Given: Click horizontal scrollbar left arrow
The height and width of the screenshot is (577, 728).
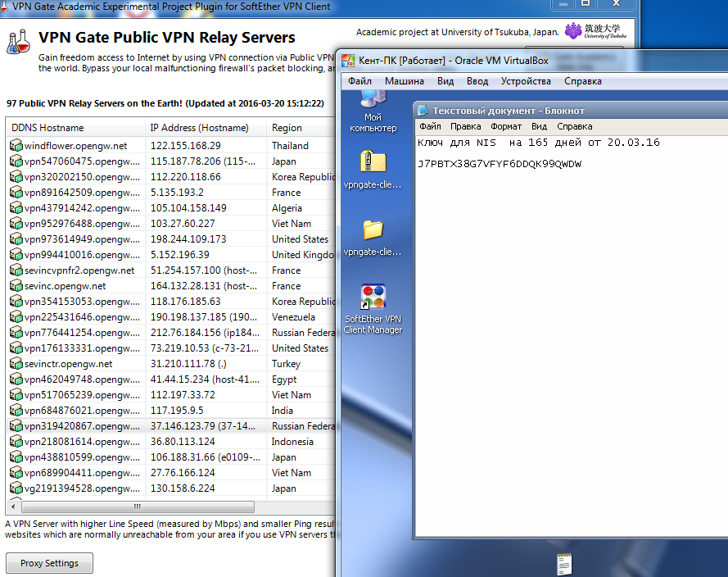Looking at the screenshot, I should tap(13, 507).
